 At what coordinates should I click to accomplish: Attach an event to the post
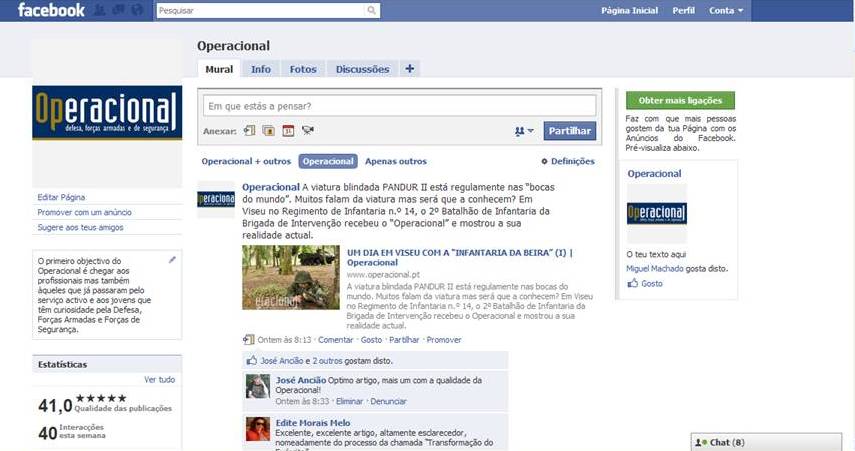click(288, 130)
